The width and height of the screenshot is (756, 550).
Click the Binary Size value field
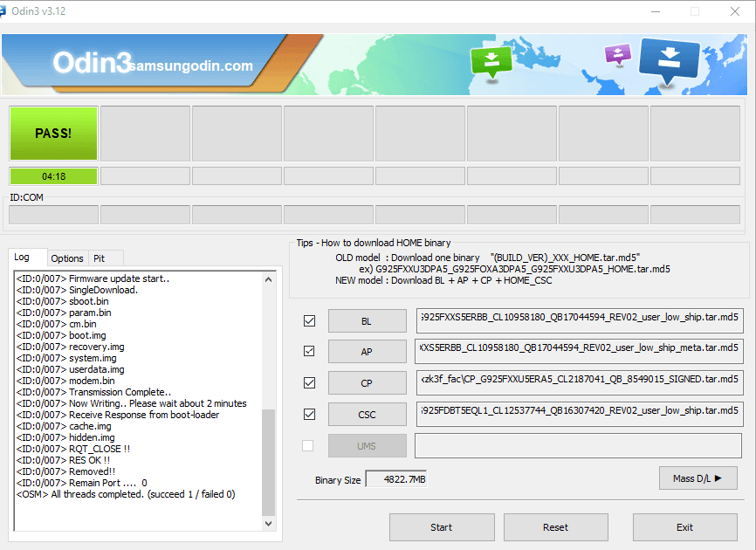coord(396,479)
